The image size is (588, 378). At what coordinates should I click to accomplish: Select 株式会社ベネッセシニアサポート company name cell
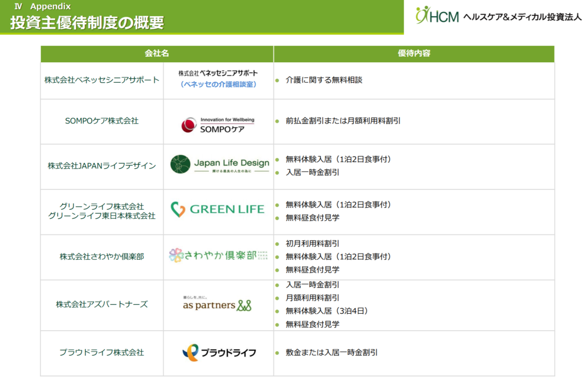102,80
